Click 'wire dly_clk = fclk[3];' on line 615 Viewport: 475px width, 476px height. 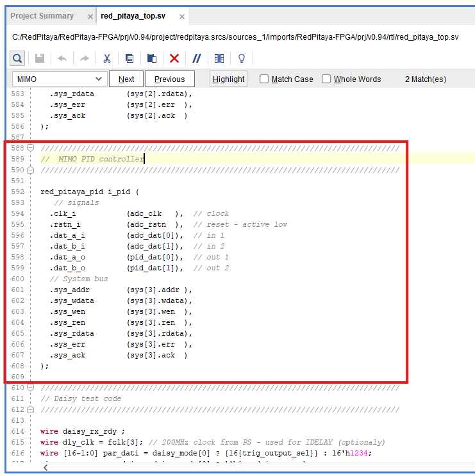click(92, 442)
